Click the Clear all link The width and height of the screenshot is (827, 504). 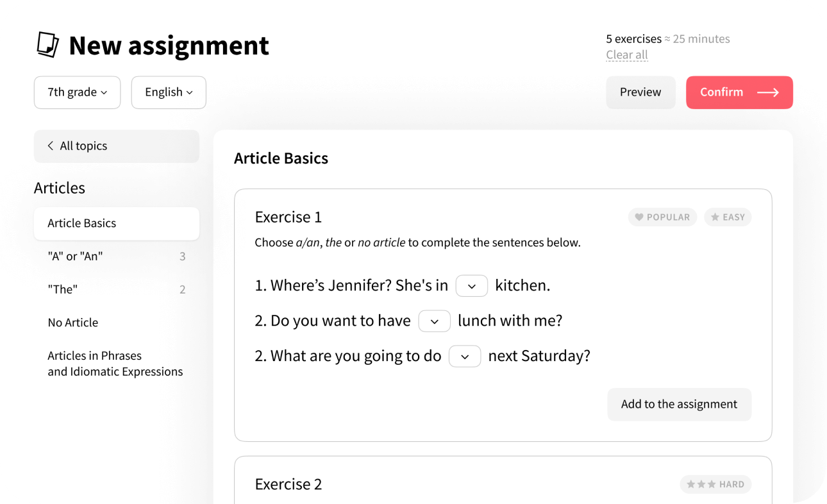[x=627, y=55]
